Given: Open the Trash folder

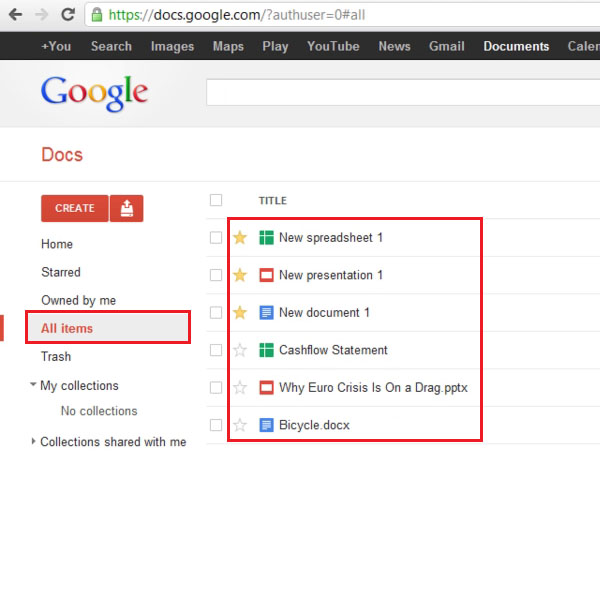Looking at the screenshot, I should point(56,357).
